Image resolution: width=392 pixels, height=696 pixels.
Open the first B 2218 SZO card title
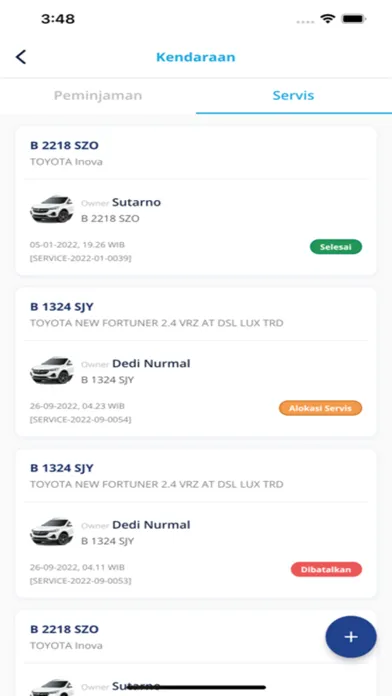(x=64, y=145)
